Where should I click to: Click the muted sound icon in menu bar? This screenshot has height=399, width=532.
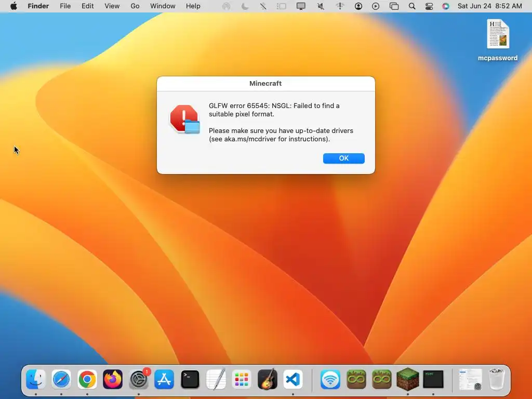[321, 6]
